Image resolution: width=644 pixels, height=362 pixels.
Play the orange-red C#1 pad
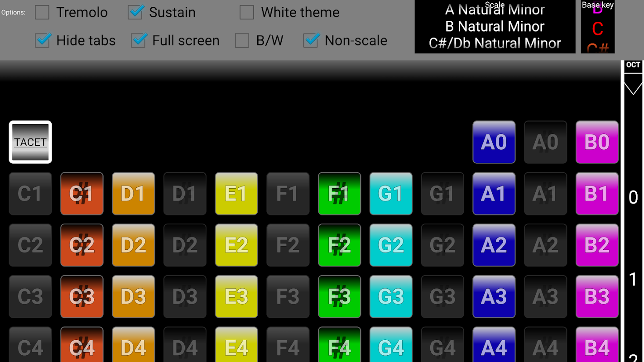(x=82, y=194)
